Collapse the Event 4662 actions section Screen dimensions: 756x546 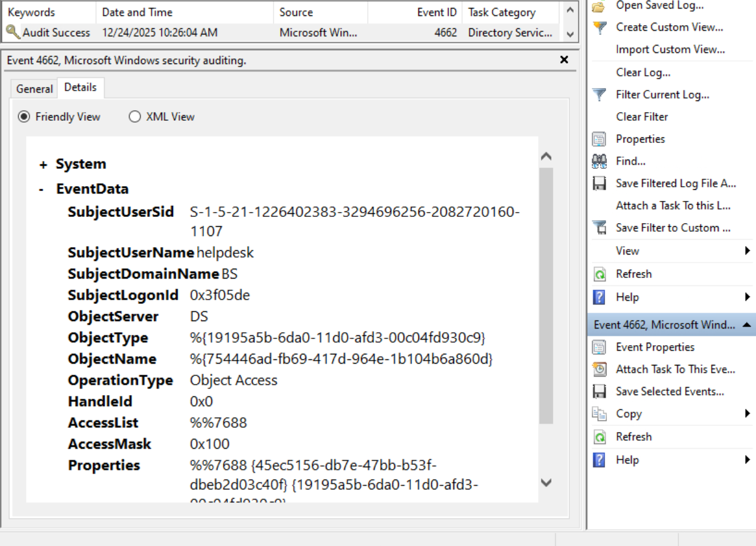(746, 325)
